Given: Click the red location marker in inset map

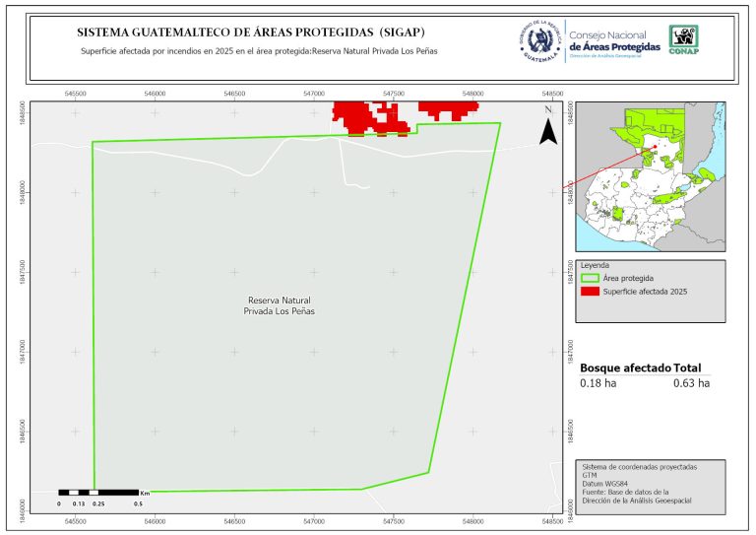Looking at the screenshot, I should coord(655,149).
